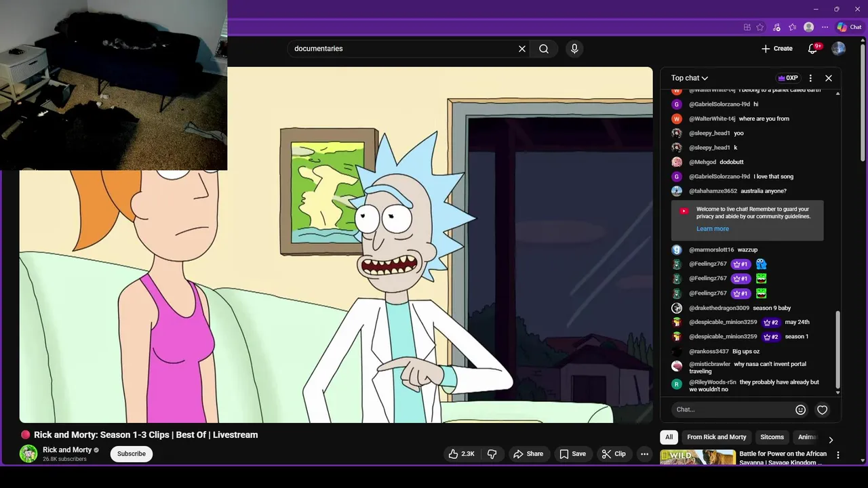The image size is (868, 488).
Task: Open emoji picker in chat box
Action: [800, 409]
